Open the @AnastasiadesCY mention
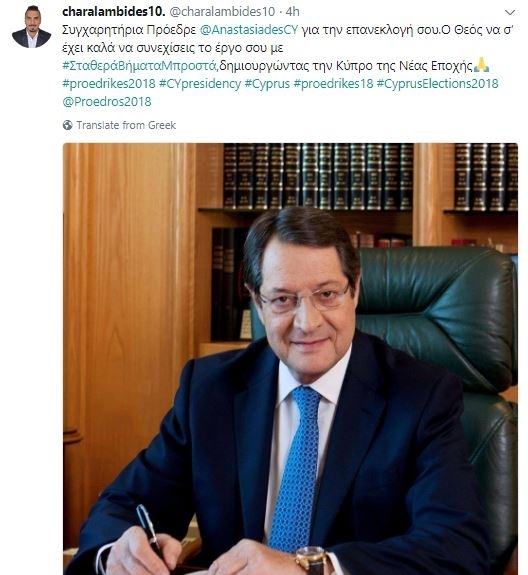Image resolution: width=528 pixels, height=575 pixels. [x=249, y=30]
